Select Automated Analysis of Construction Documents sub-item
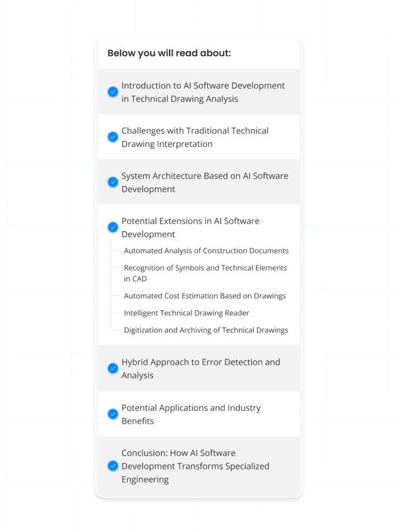This screenshot has width=398, height=532. pos(206,251)
